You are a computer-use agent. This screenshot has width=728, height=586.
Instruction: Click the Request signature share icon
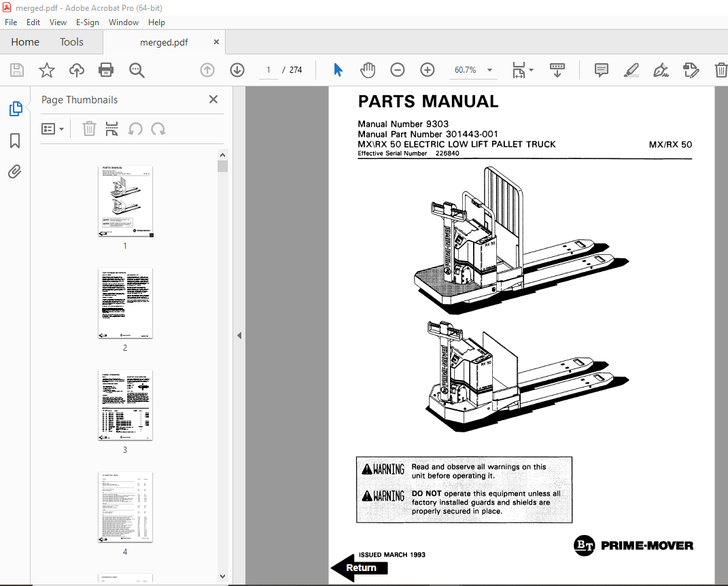[691, 70]
